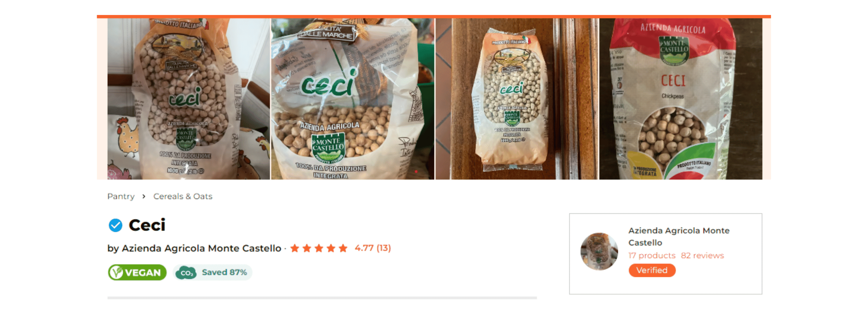The height and width of the screenshot is (316, 868).
Task: Open Azienda Agricola Monte Castello seller card name
Action: [x=679, y=237]
